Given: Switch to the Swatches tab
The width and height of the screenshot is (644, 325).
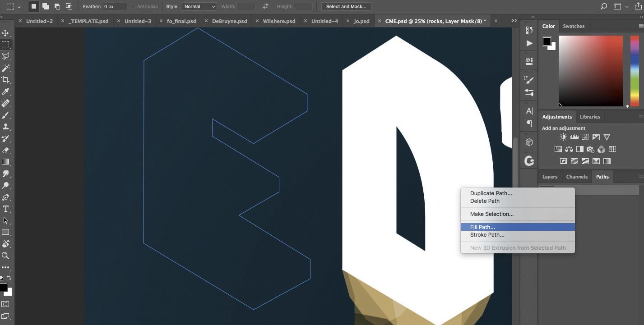Looking at the screenshot, I should (x=574, y=26).
